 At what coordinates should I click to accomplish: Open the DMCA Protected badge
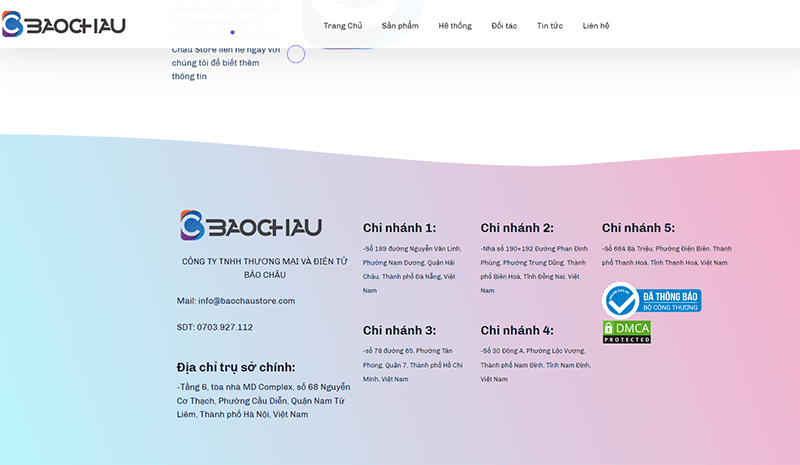[627, 332]
